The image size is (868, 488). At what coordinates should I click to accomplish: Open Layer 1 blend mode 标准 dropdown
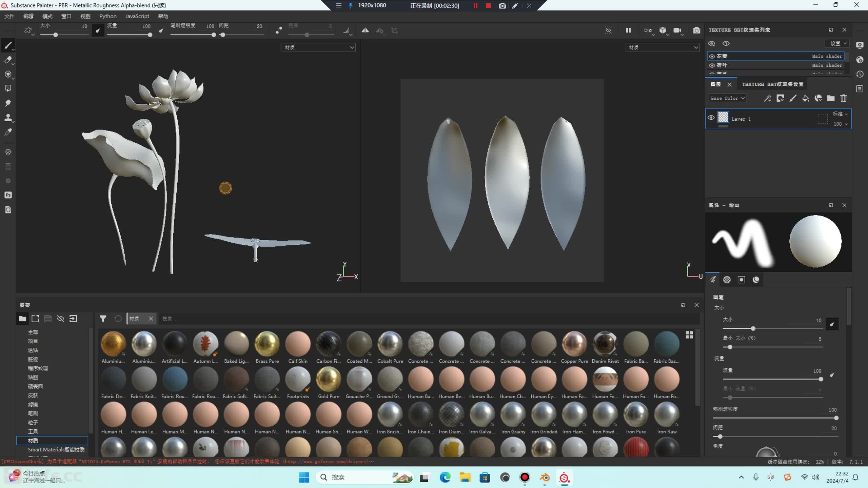840,114
